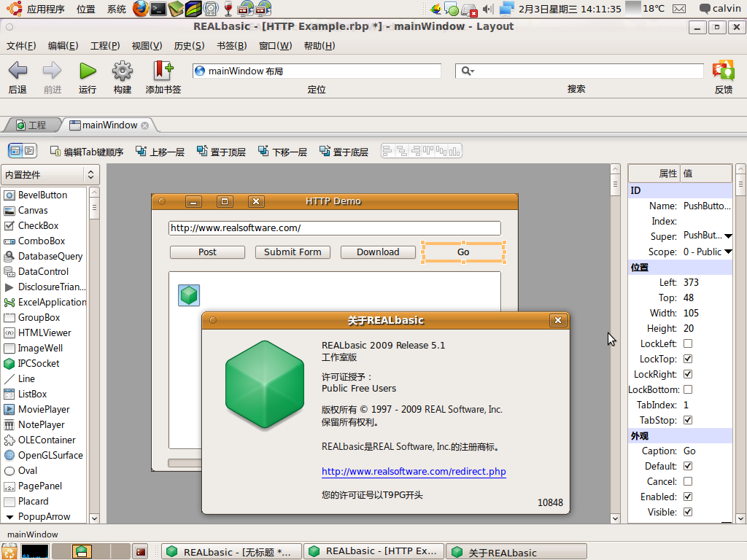Click the URL field in HTTP Demo
747x560 pixels.
point(334,228)
